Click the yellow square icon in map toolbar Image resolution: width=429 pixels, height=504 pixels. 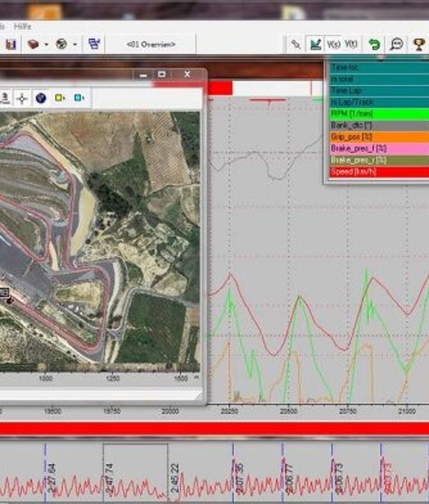(60, 98)
